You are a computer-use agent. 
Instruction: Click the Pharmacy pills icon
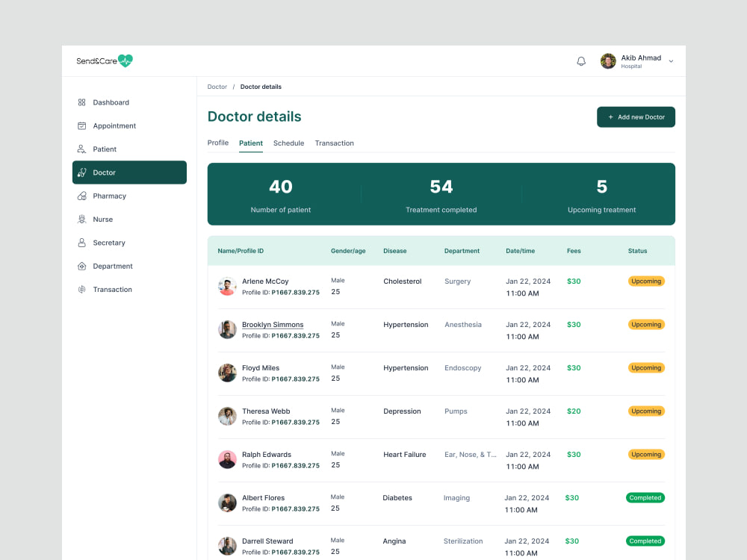(82, 196)
